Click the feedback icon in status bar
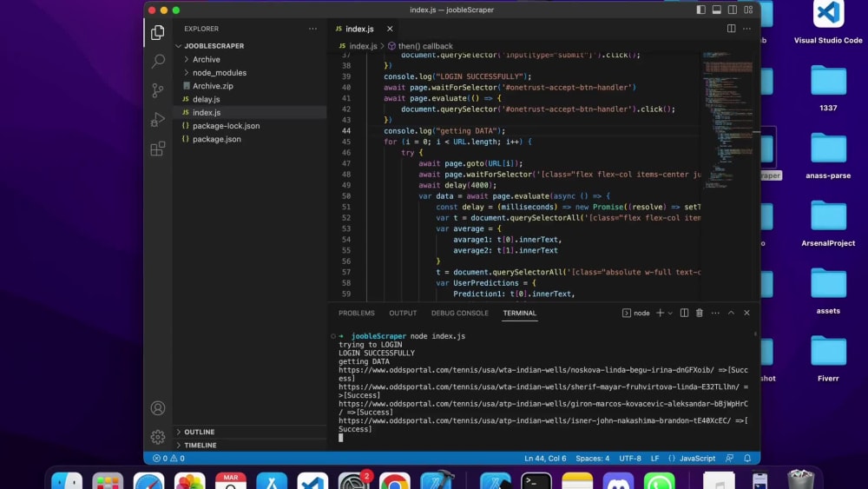Screen dimensions: 868x489 [x=730, y=459]
